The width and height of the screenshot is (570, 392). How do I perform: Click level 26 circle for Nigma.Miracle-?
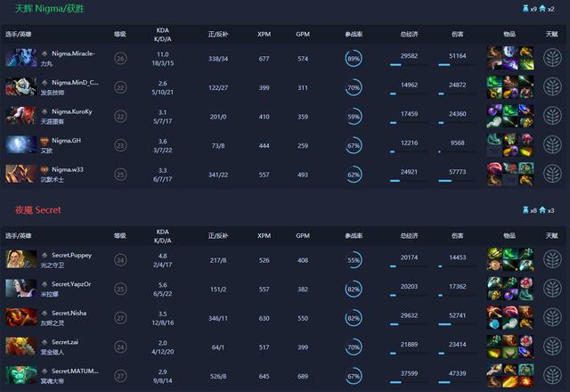tap(120, 58)
